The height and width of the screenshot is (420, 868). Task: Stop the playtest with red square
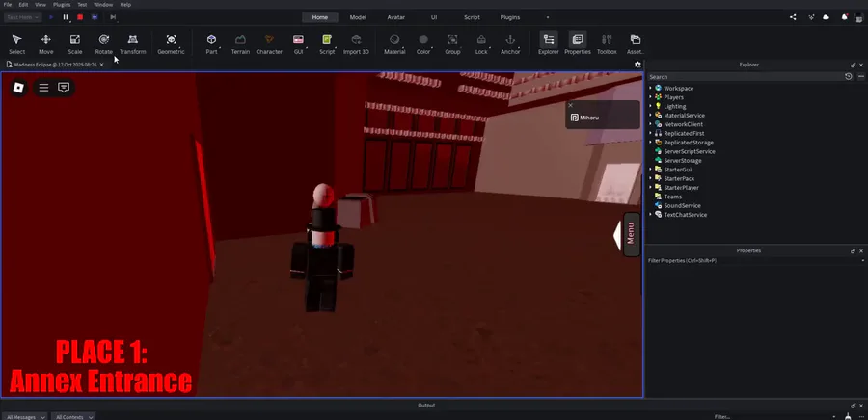80,17
